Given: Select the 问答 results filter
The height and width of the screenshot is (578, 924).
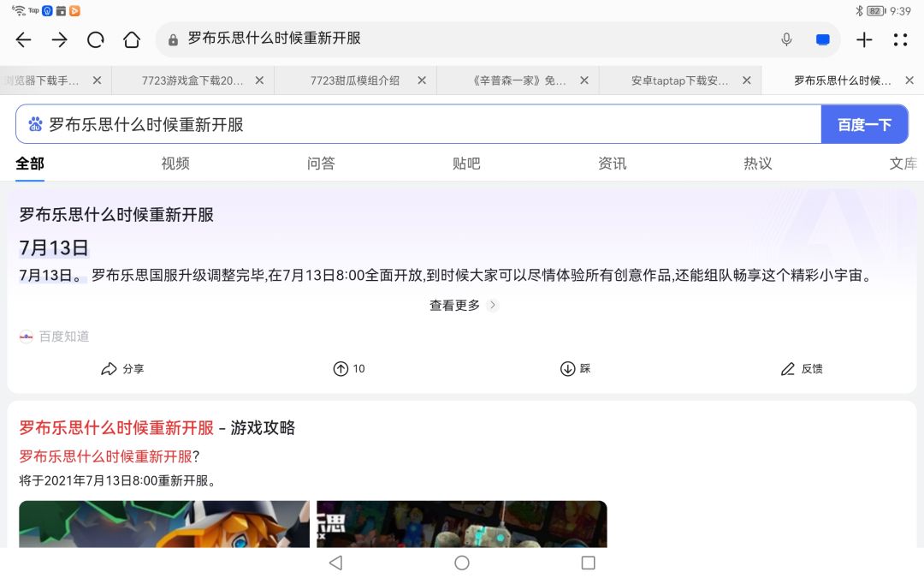Looking at the screenshot, I should point(321,164).
